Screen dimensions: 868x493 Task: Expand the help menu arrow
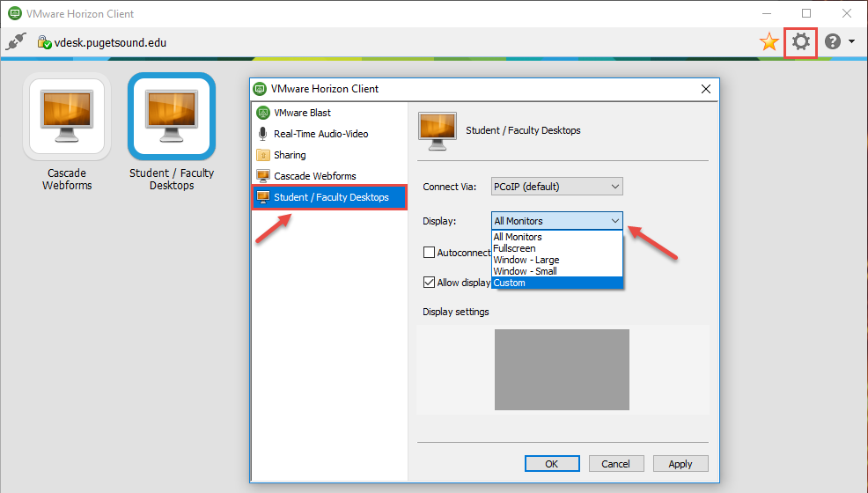click(x=851, y=41)
